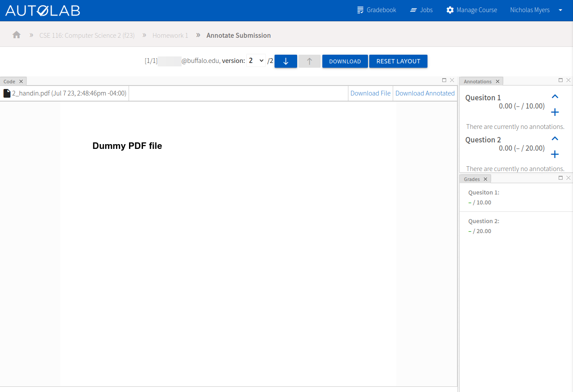Screen dimensions: 573x392
Task: Open Manage Course settings
Action: click(x=472, y=10)
